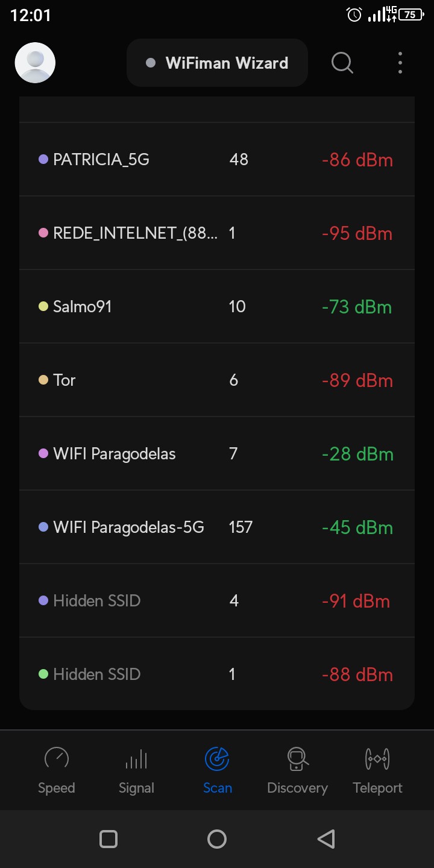Switch to the Discovery tab label

[x=297, y=788]
